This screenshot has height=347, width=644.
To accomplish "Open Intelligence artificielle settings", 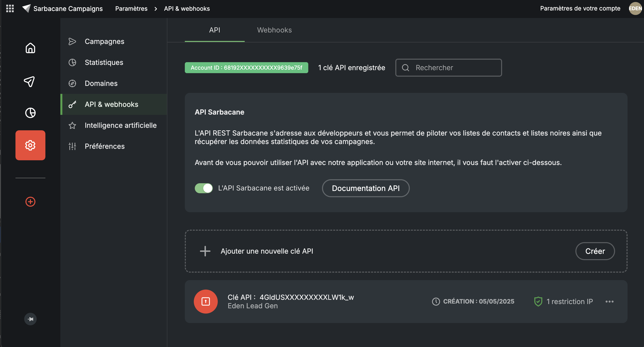I will 114,125.
